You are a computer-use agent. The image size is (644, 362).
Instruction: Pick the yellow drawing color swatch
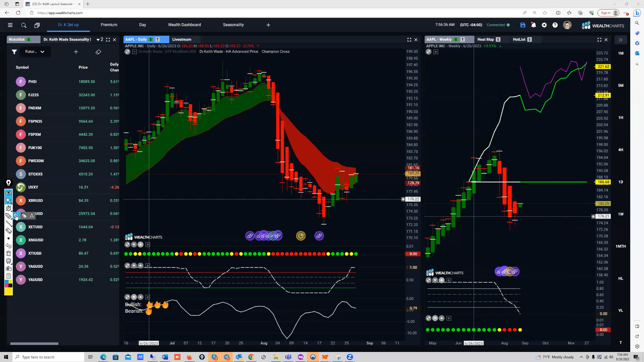[x=9, y=292]
